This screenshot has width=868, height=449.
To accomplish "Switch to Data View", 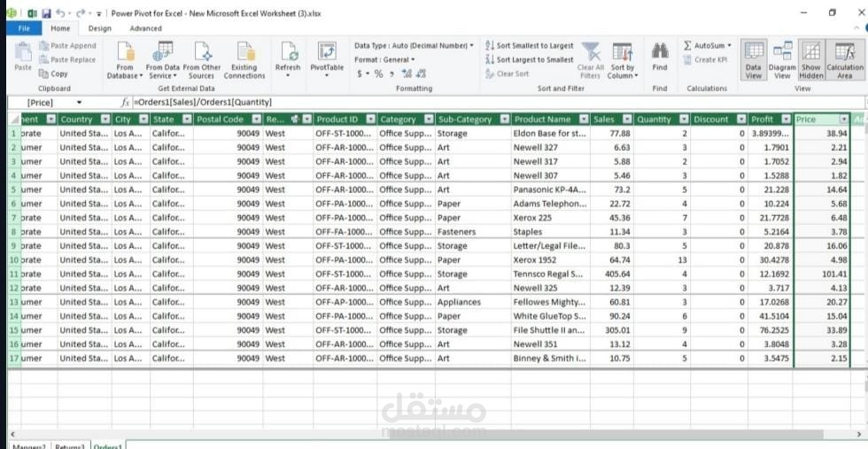I will click(x=754, y=60).
